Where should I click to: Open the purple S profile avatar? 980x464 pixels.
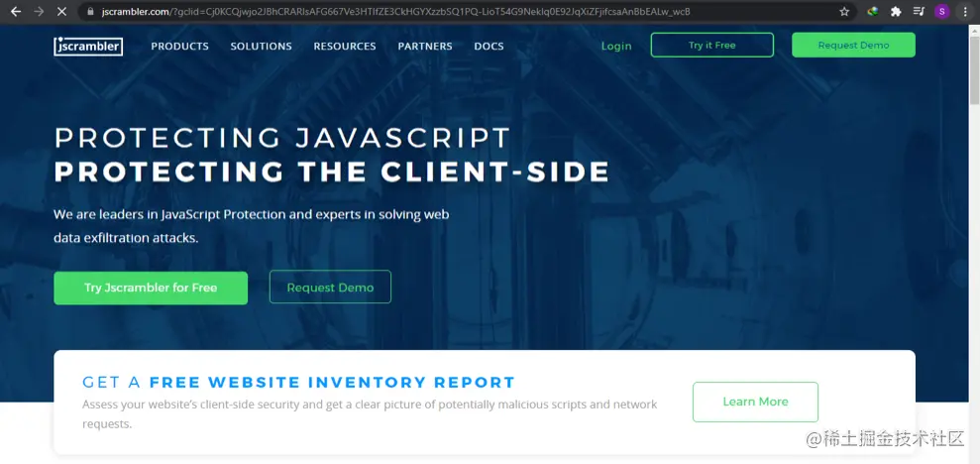(942, 11)
